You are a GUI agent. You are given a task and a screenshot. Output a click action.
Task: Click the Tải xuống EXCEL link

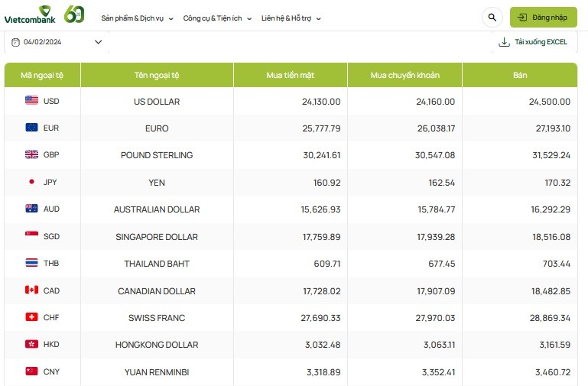541,42
